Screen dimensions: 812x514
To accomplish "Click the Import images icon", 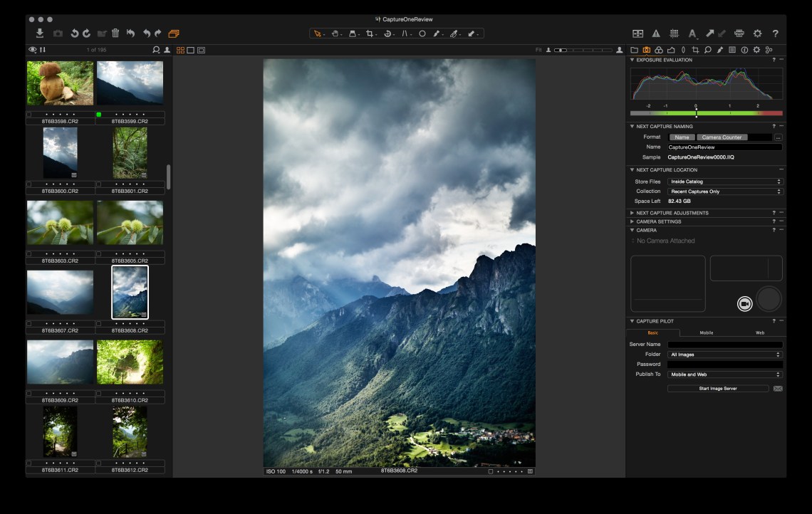I will click(x=40, y=33).
